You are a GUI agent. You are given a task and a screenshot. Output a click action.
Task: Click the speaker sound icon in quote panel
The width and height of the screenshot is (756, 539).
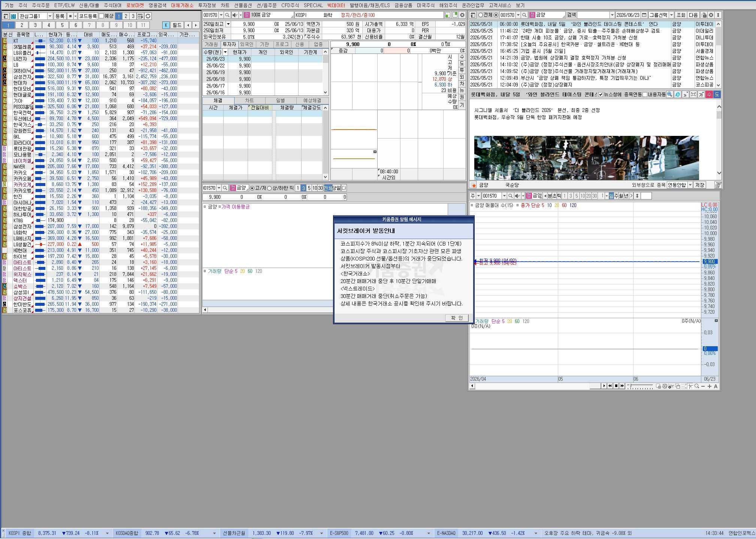click(x=235, y=15)
